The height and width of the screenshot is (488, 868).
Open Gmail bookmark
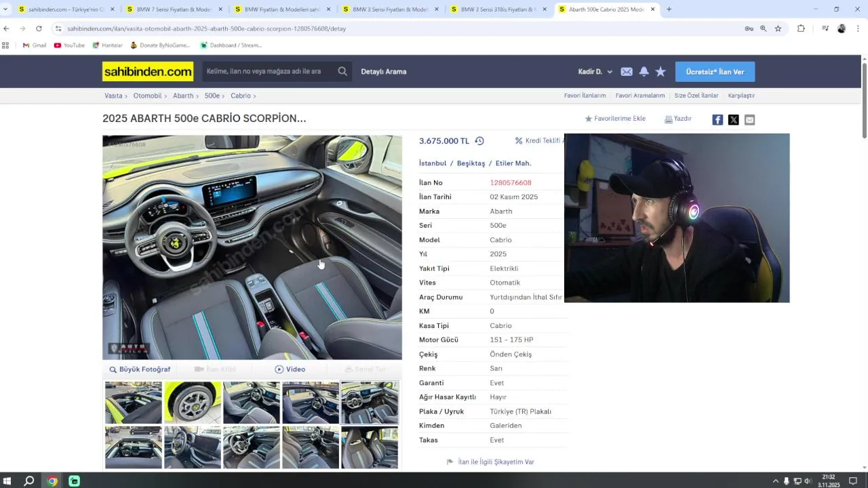35,45
